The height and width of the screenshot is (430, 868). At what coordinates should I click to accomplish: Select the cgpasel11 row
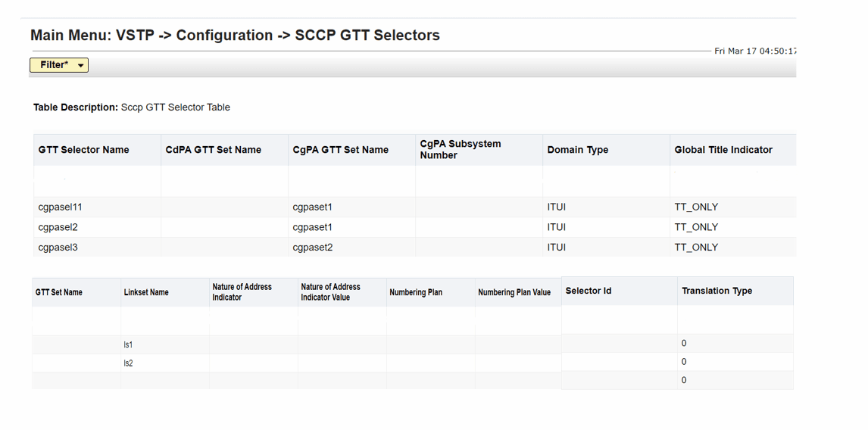[x=60, y=207]
